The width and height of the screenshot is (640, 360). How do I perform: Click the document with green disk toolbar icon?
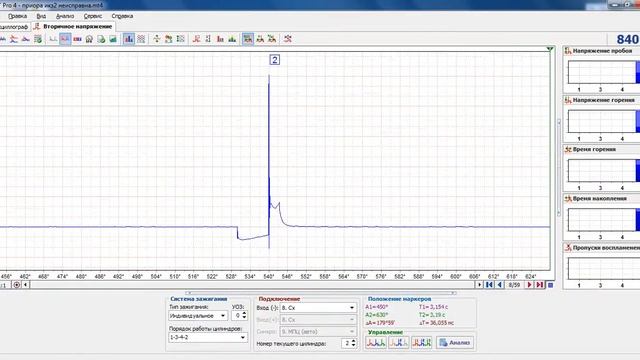click(101, 39)
